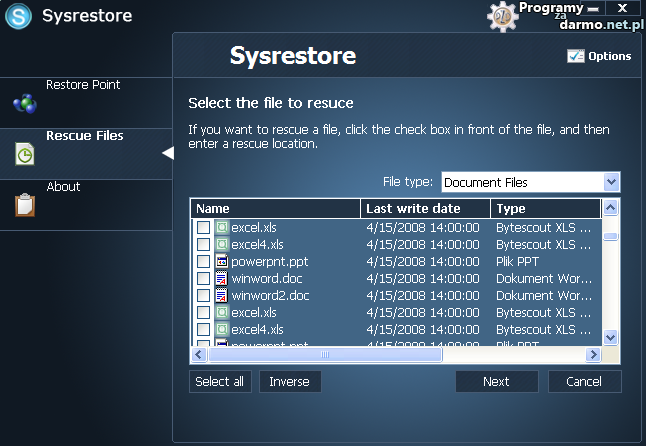Click the Last write date column header
Viewport: 646px width, 446px height.
point(425,209)
